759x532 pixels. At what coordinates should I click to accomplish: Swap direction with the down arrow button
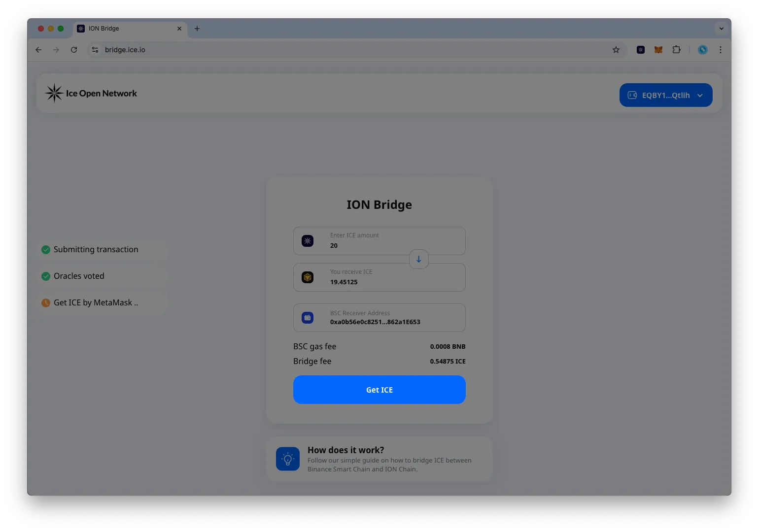click(x=418, y=259)
